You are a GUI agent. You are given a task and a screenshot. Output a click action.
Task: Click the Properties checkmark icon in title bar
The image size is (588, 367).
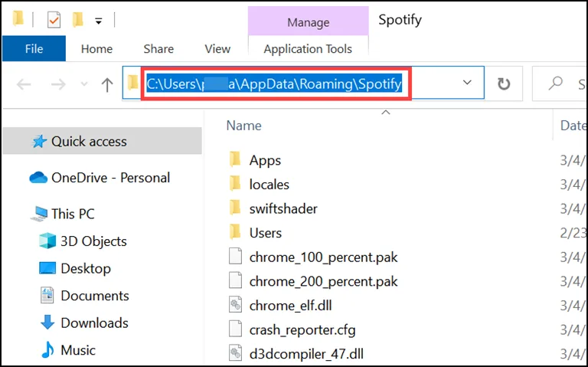click(54, 19)
